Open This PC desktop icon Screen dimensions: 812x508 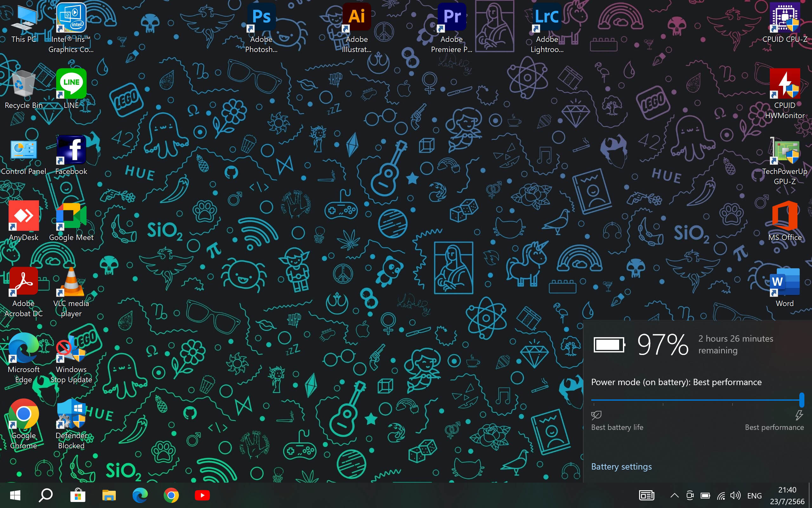click(x=23, y=23)
